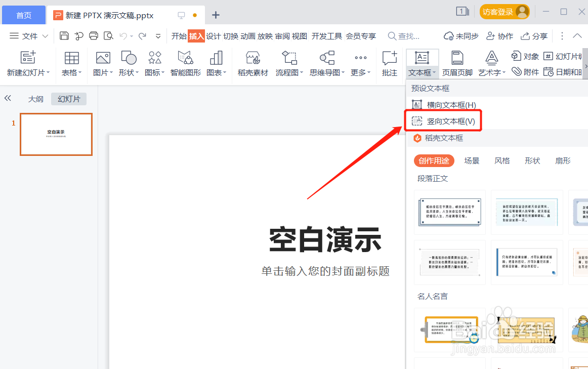Click the 艺术字 word art icon
The height and width of the screenshot is (369, 588).
click(x=492, y=58)
